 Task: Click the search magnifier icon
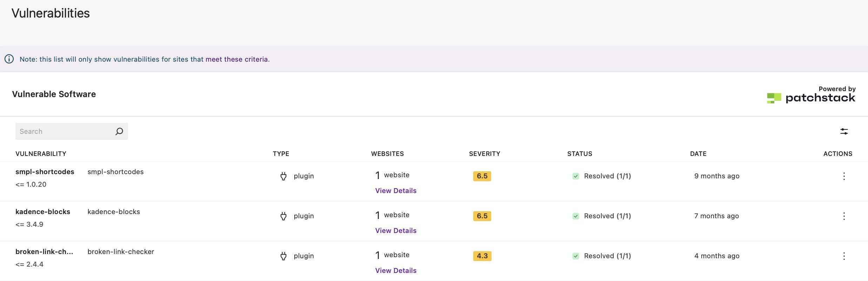coord(119,131)
